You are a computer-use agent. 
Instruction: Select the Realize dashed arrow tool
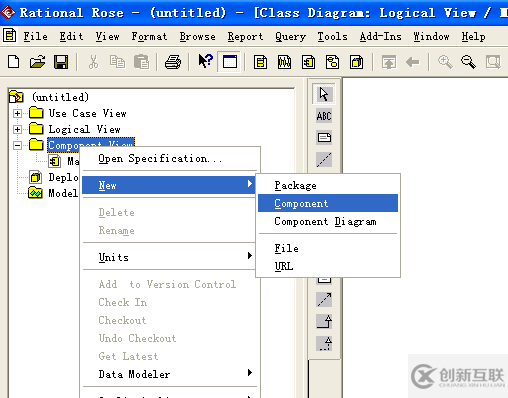(x=324, y=343)
